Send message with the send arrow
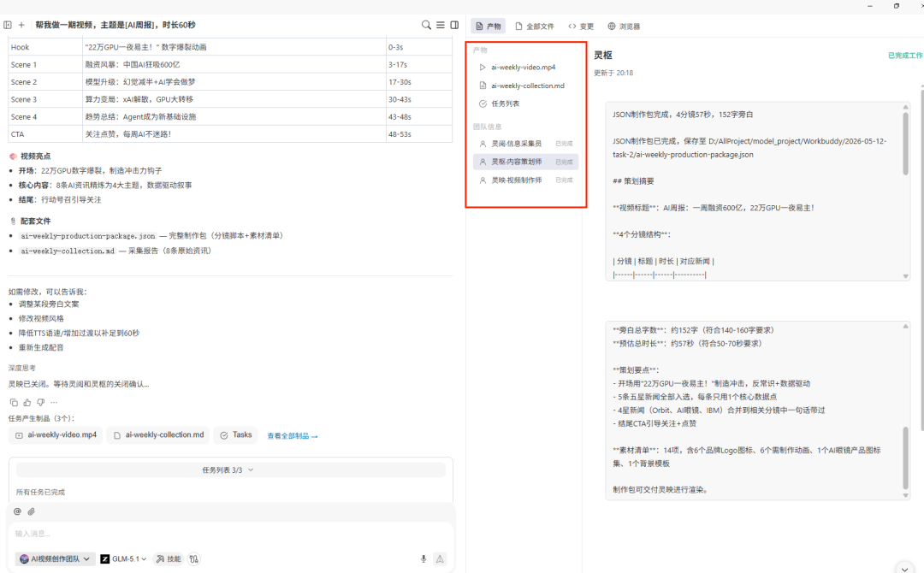 pos(440,558)
